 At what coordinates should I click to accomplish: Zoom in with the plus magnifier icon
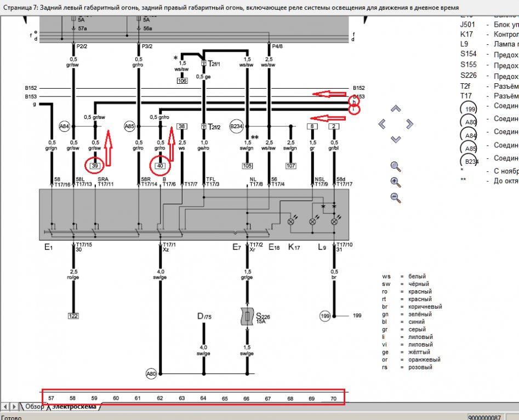(x=395, y=182)
